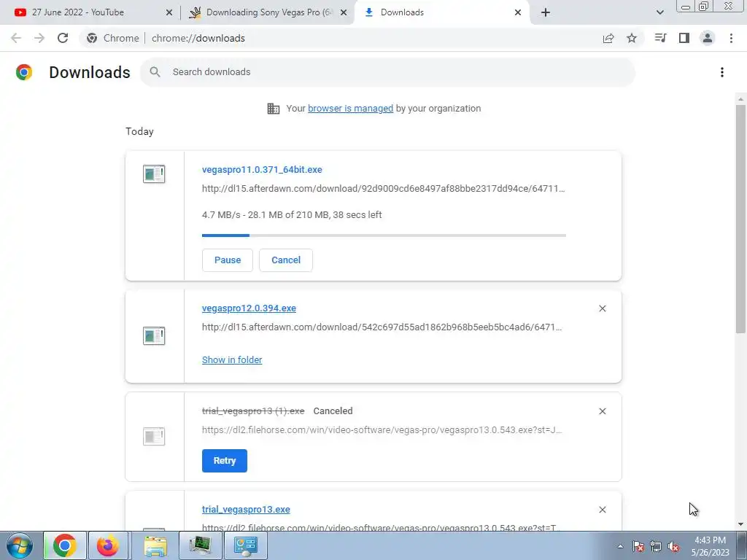Viewport: 747px width, 560px height.
Task: Click the network tray icon
Action: point(656,547)
